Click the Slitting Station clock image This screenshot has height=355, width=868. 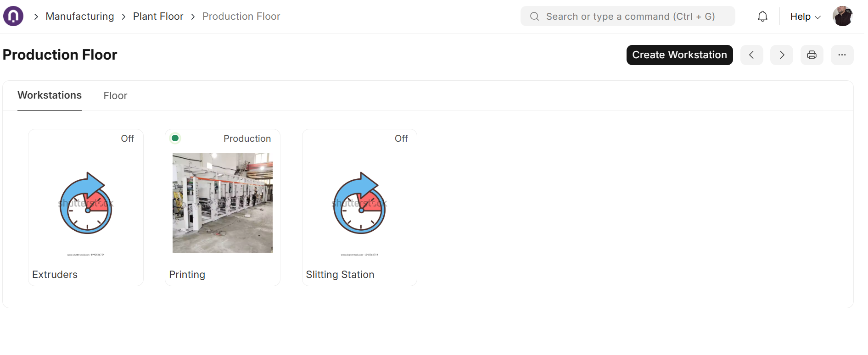click(x=359, y=203)
